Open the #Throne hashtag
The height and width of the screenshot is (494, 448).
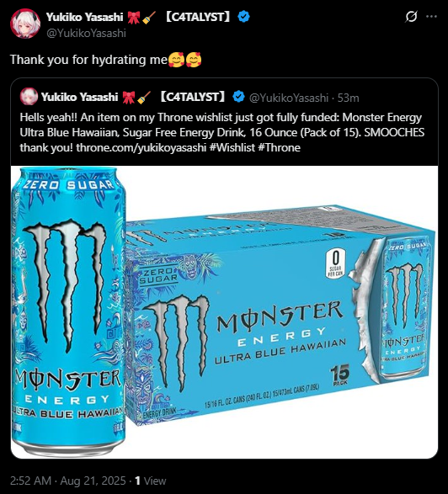(x=279, y=147)
